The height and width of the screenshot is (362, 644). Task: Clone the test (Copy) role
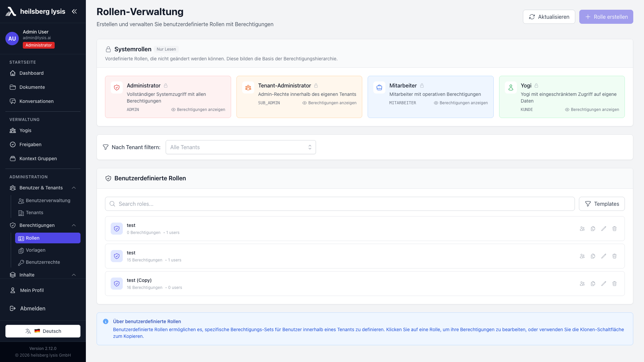coord(593,284)
